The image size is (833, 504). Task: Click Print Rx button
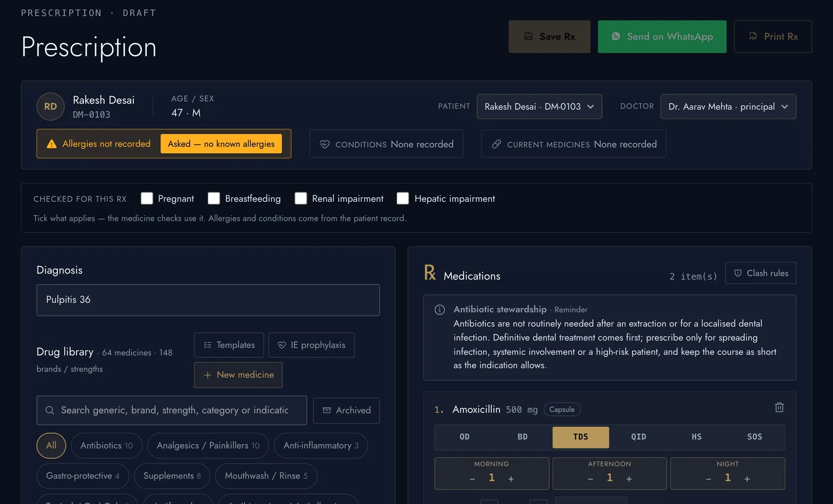[773, 36]
